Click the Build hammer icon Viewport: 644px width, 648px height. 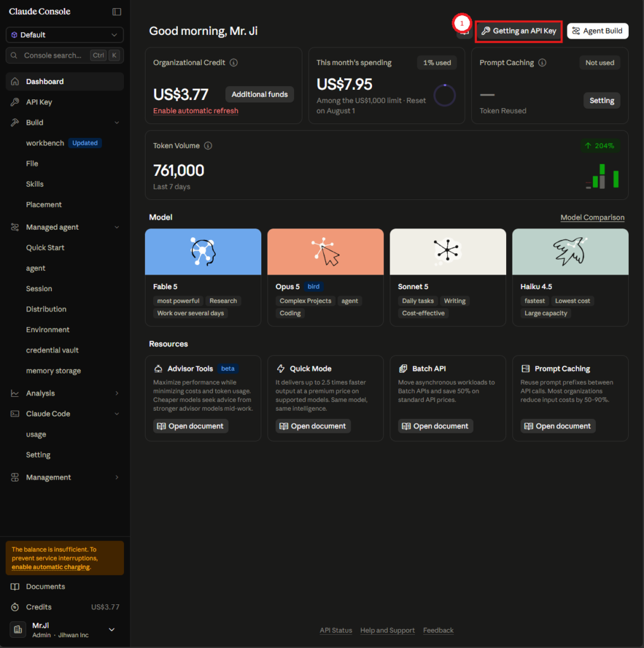15,123
